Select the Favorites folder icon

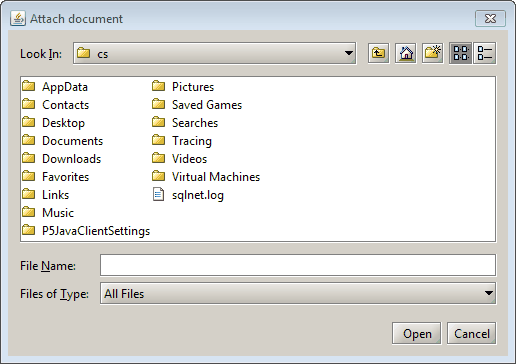[x=29, y=176]
